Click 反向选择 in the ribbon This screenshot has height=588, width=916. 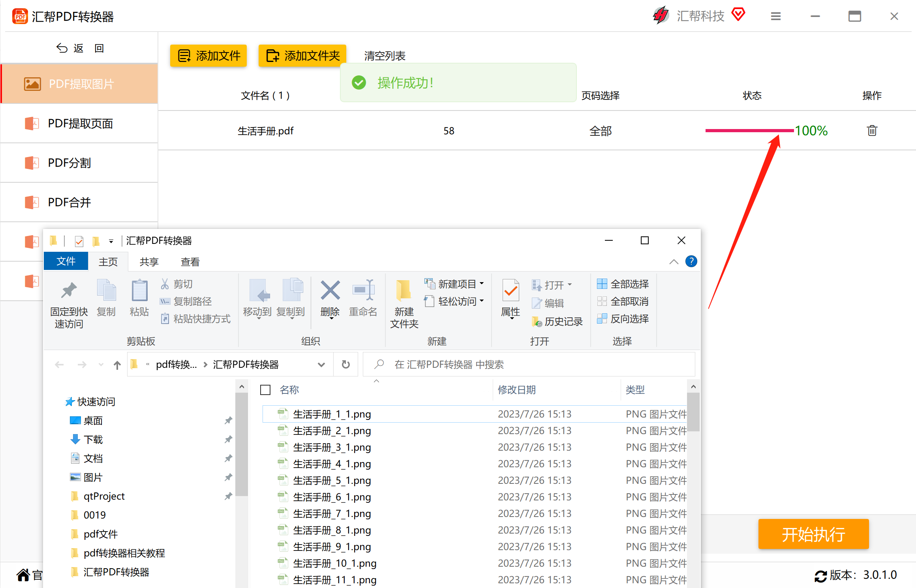623,318
